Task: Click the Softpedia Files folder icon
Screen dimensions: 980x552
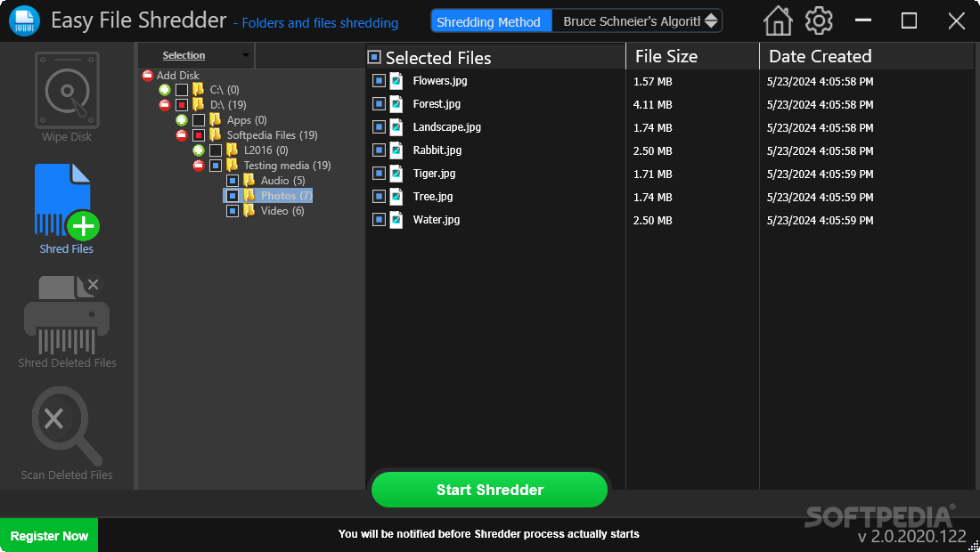Action: coord(215,134)
